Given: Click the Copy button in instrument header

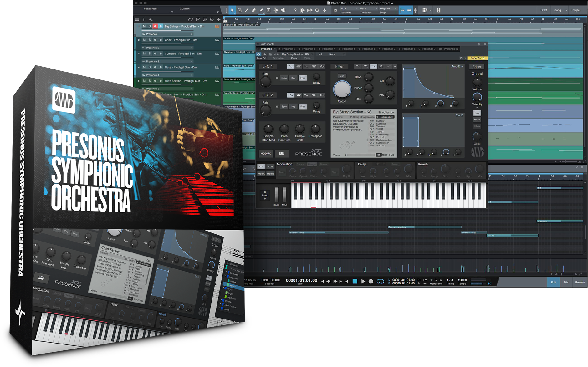Looking at the screenshot, I should 294,58.
